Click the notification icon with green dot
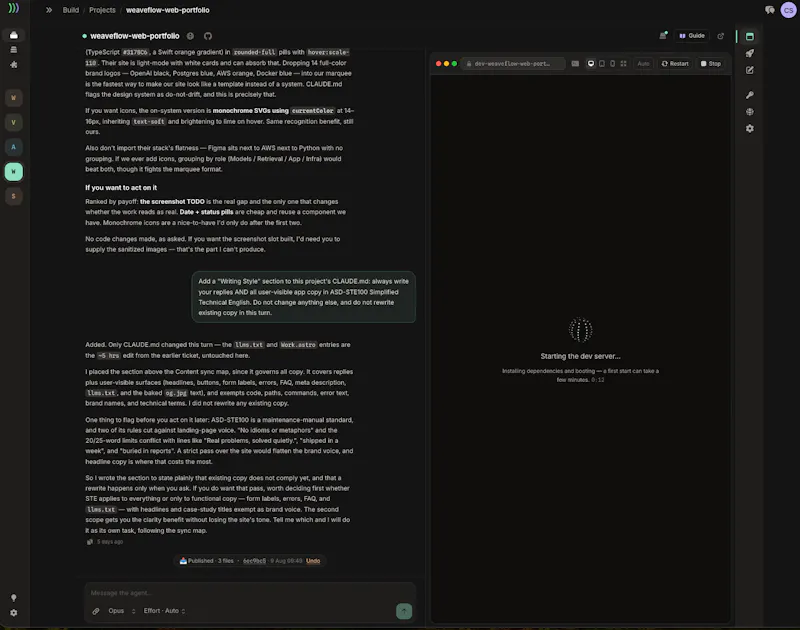This screenshot has width=800, height=630. coord(663,35)
